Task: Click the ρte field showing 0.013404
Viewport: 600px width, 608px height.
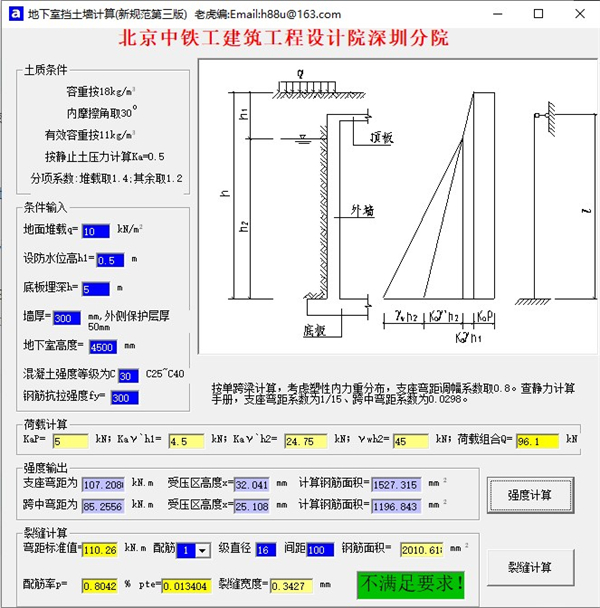Action: (x=187, y=586)
